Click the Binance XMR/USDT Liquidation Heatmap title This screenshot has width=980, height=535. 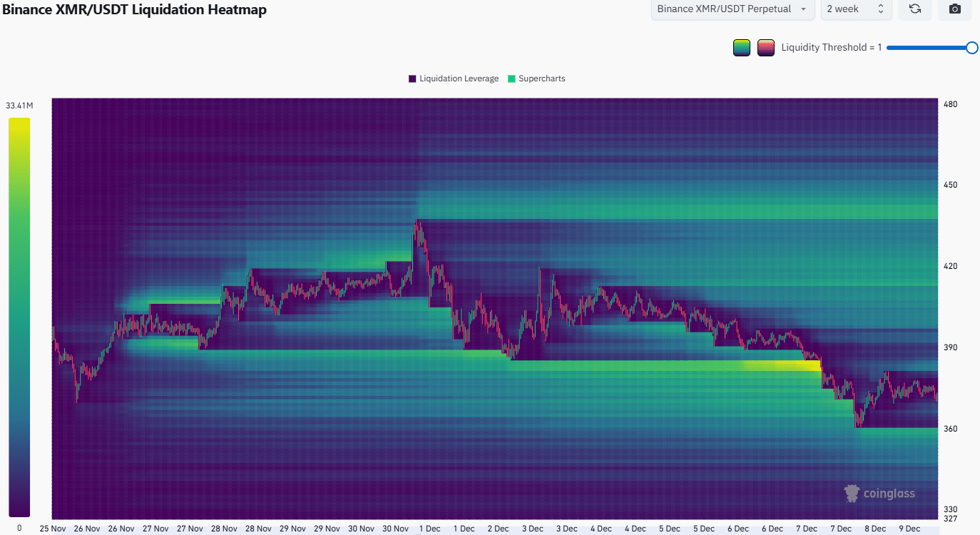click(133, 10)
